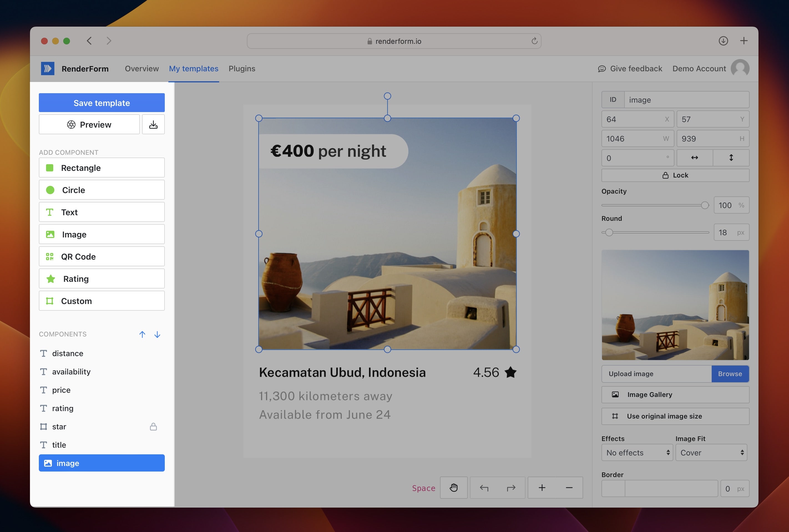This screenshot has width=789, height=532.
Task: Add an Image component
Action: (x=102, y=234)
